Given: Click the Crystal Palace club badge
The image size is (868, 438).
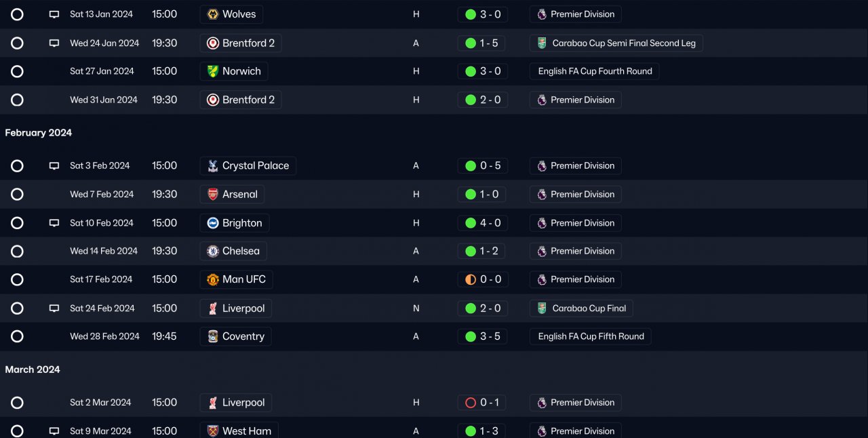Looking at the screenshot, I should 213,166.
